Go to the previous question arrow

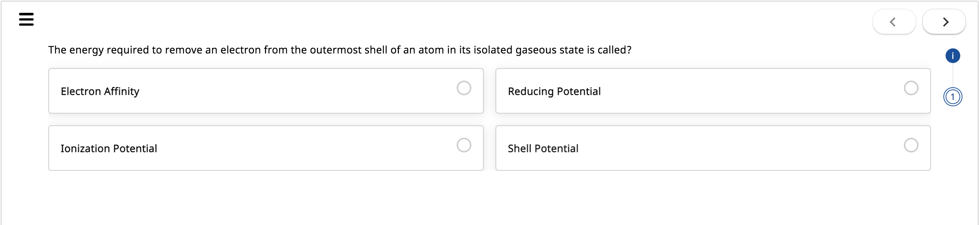click(894, 22)
